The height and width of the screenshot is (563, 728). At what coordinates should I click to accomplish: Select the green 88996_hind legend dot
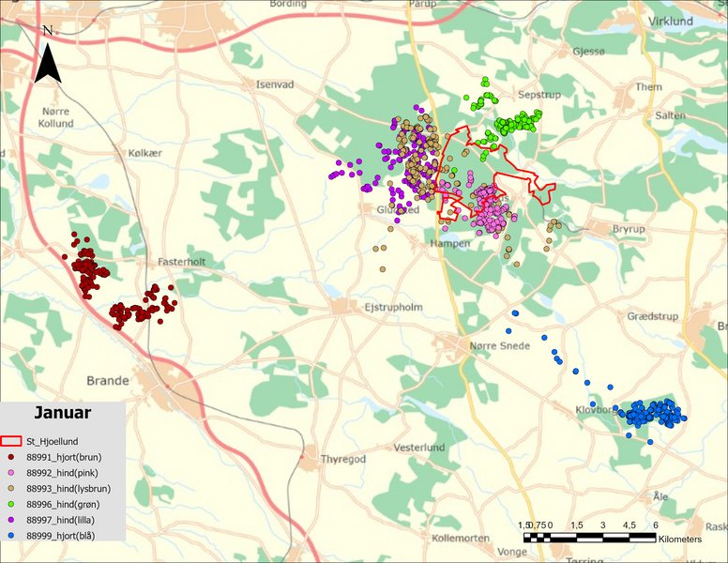point(11,504)
